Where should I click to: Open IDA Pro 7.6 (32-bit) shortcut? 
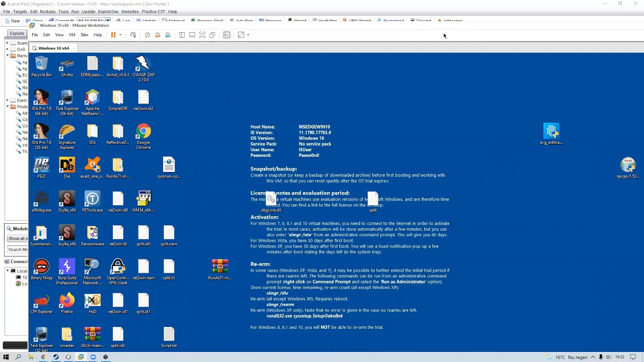[41, 137]
